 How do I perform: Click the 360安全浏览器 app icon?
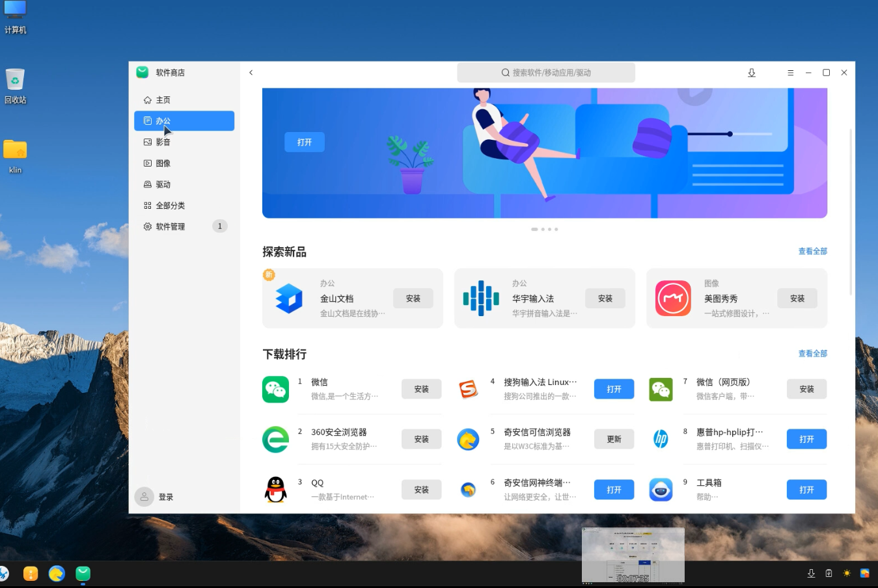(275, 440)
